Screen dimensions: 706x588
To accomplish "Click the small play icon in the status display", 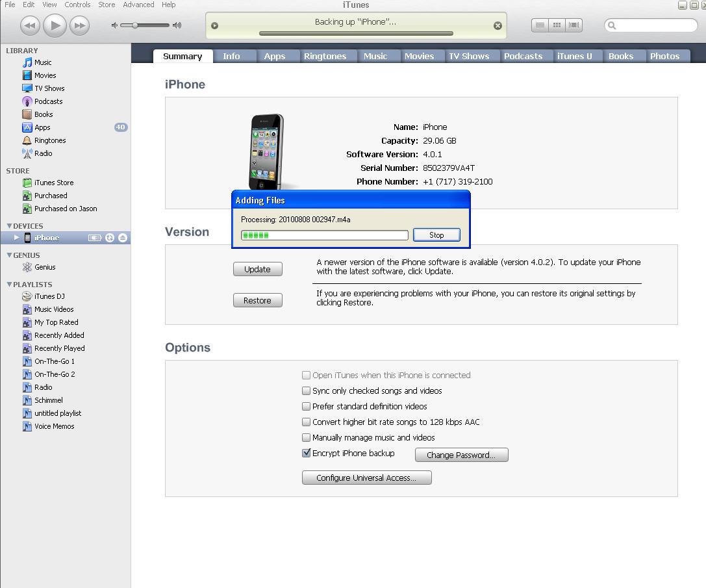I will (215, 26).
